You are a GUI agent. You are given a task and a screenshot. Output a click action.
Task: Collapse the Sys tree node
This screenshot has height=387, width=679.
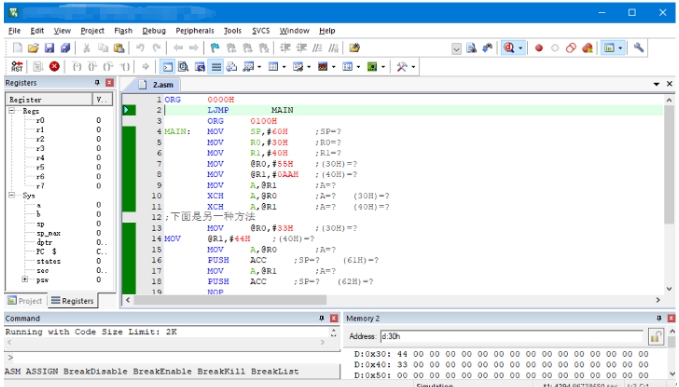[12, 195]
